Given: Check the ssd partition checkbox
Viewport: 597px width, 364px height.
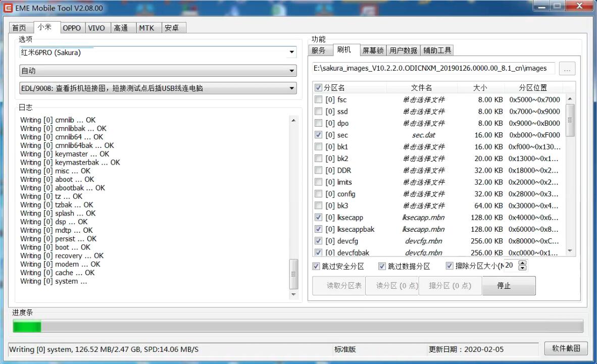Looking at the screenshot, I should [318, 111].
